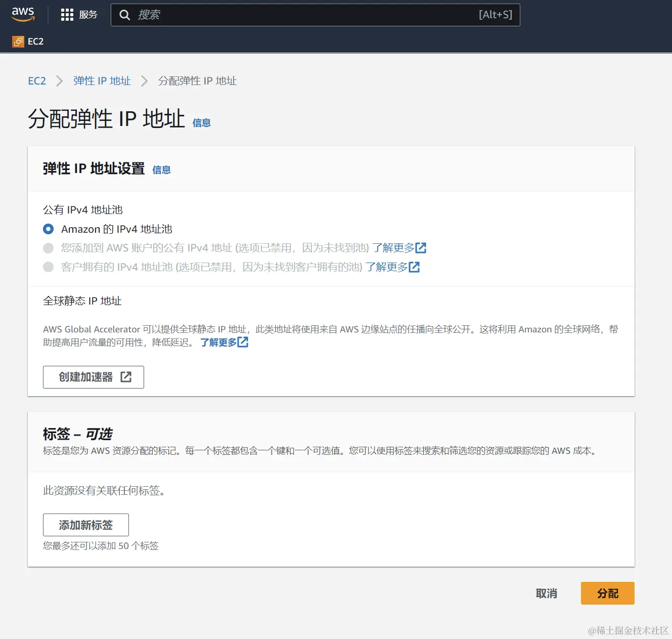Click 此资源没有关联任何标签 text
The width and height of the screenshot is (672, 639).
pos(104,491)
